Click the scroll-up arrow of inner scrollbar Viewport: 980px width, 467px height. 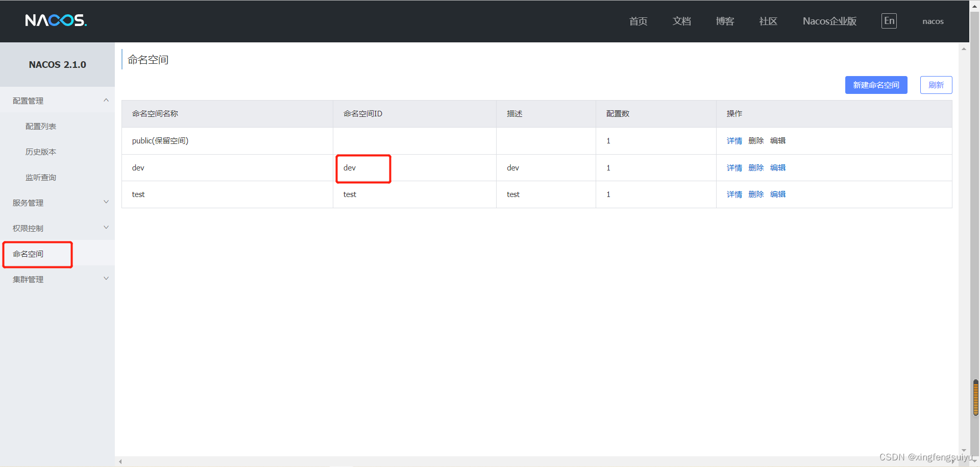click(964, 49)
